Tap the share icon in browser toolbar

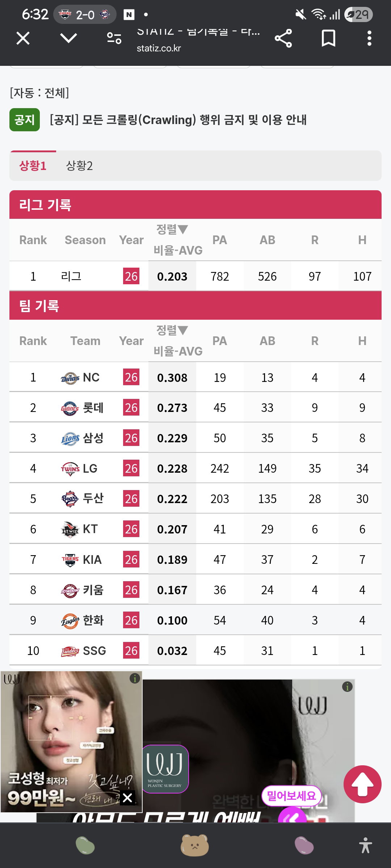click(x=283, y=38)
